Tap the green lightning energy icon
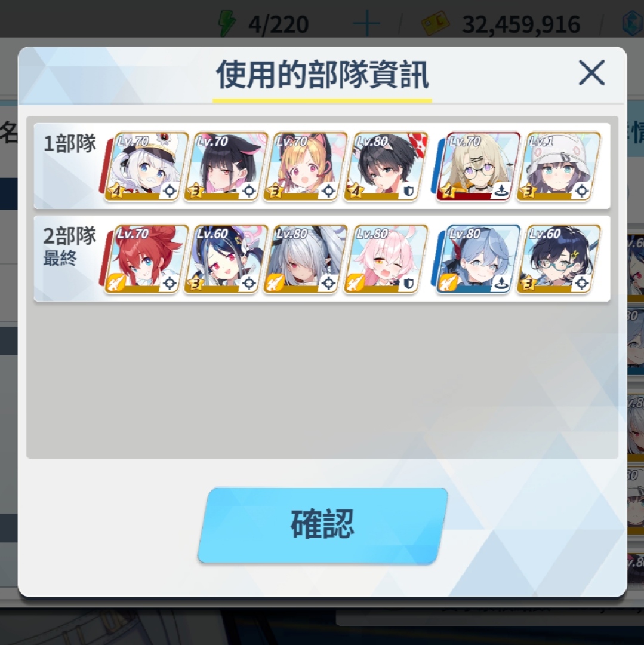This screenshot has height=645, width=644. (227, 23)
